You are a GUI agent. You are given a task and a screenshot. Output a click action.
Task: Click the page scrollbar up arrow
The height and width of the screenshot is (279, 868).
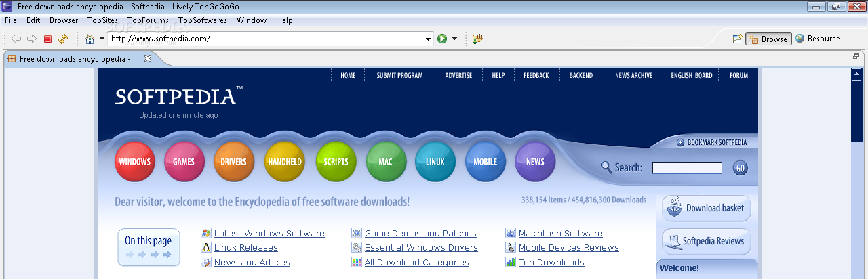point(857,74)
